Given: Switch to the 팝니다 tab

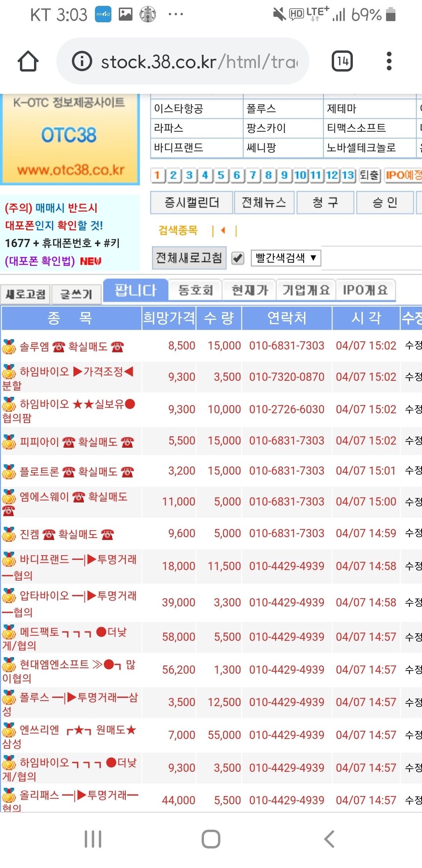Looking at the screenshot, I should click(x=136, y=291).
